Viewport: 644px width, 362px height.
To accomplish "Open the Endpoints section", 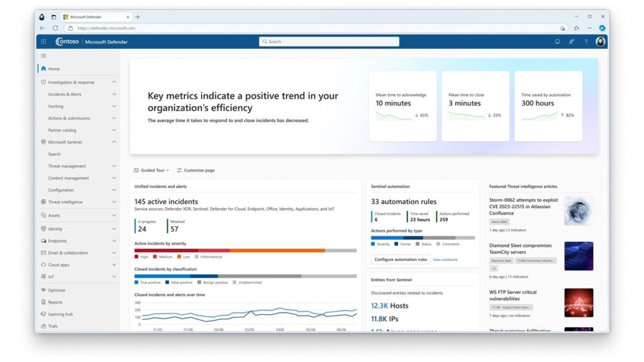I will tap(60, 240).
